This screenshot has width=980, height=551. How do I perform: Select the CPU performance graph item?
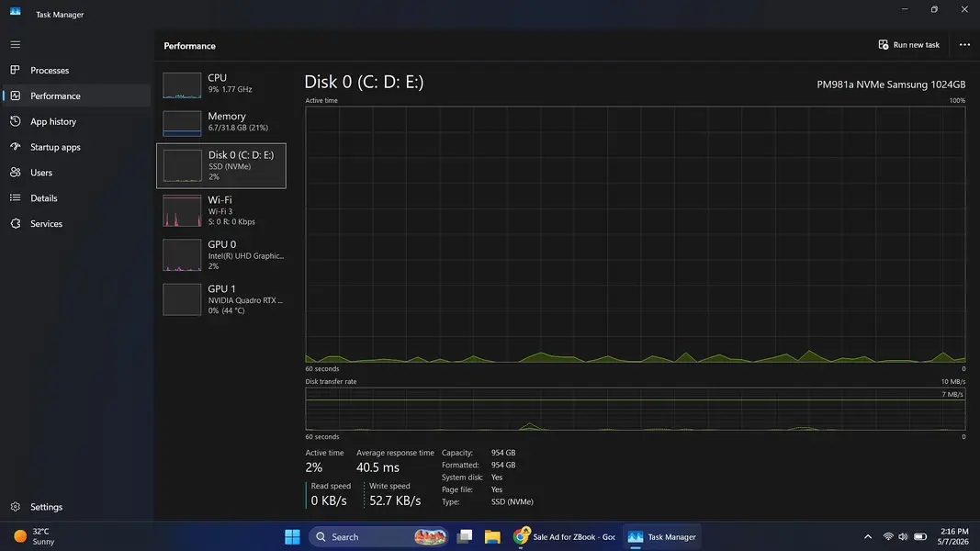221,84
